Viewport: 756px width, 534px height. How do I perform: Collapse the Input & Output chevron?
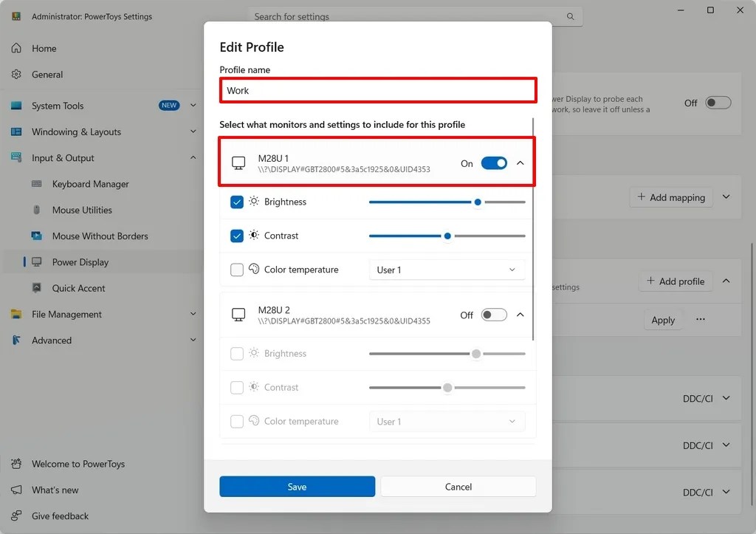[193, 157]
